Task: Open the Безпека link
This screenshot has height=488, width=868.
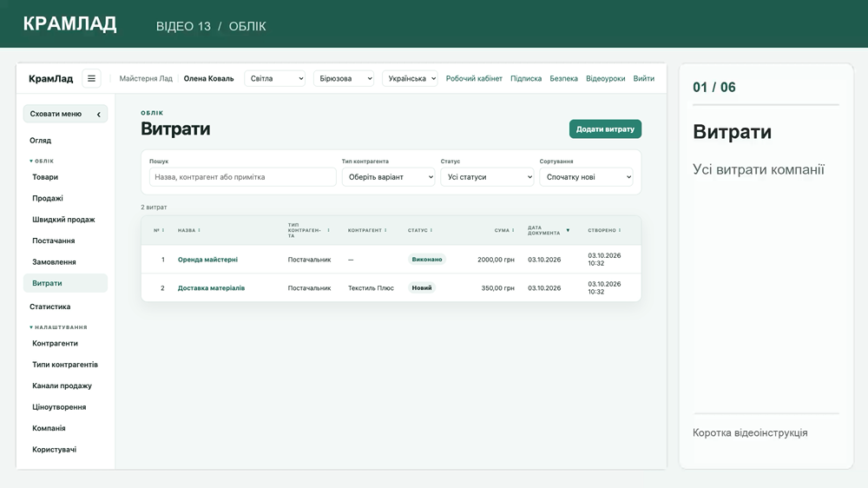Action: [x=563, y=79]
